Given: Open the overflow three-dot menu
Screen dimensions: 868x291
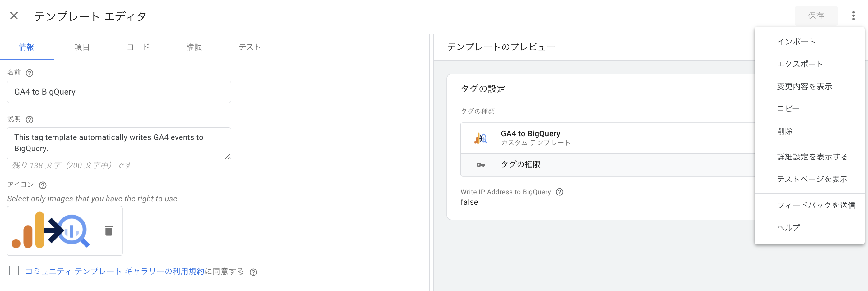Looking at the screenshot, I should coord(853,16).
